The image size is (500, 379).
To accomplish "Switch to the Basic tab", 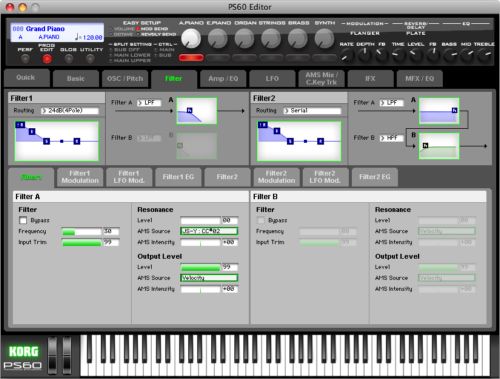I will [76, 79].
